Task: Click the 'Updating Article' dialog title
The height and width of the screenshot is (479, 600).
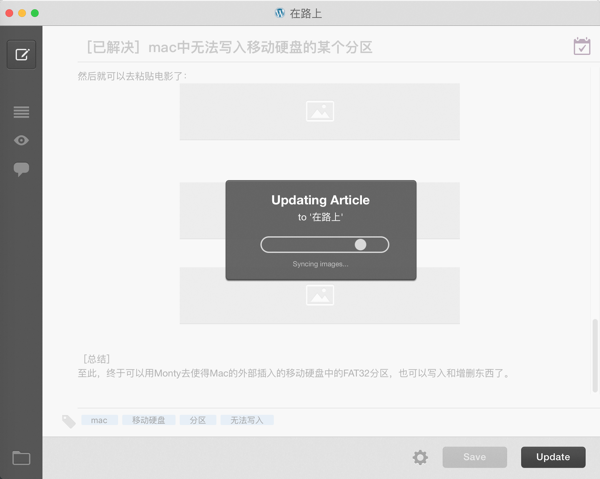Action: tap(320, 200)
